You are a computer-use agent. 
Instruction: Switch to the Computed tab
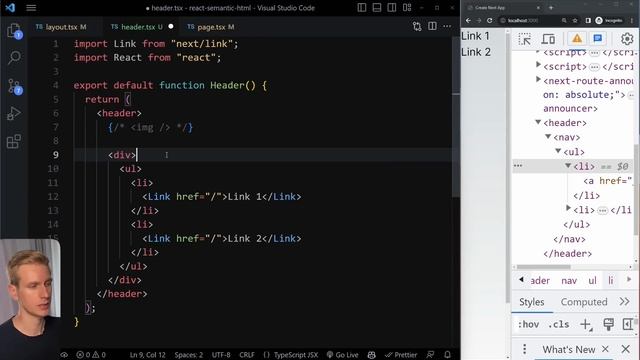(584, 302)
